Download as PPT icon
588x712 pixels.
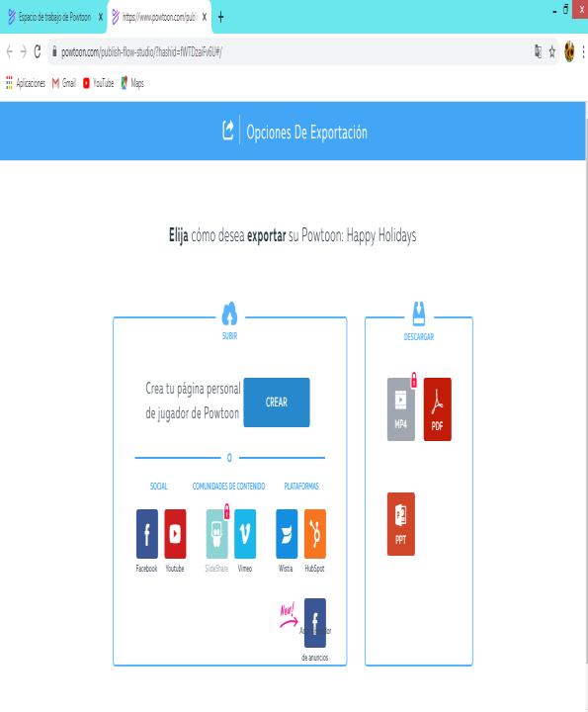pyautogui.click(x=401, y=524)
